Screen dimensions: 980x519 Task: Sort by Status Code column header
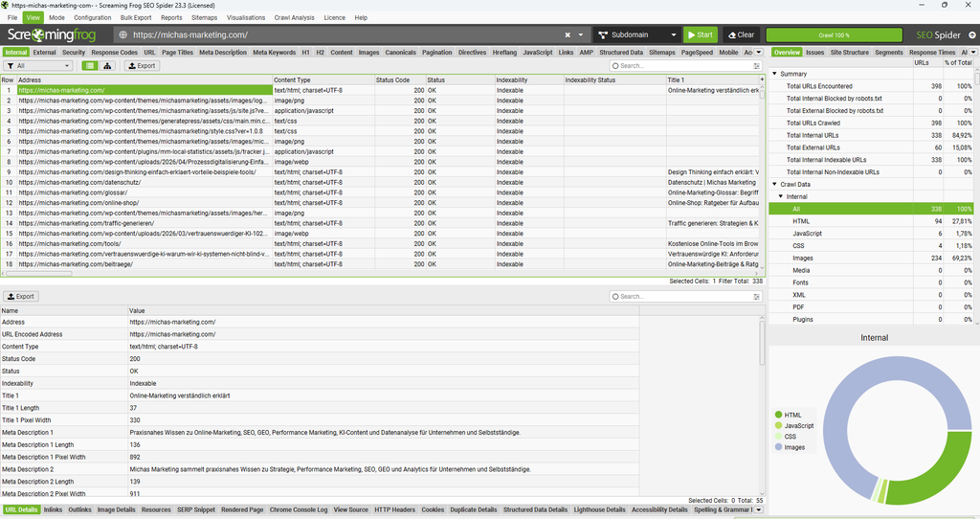click(400, 80)
